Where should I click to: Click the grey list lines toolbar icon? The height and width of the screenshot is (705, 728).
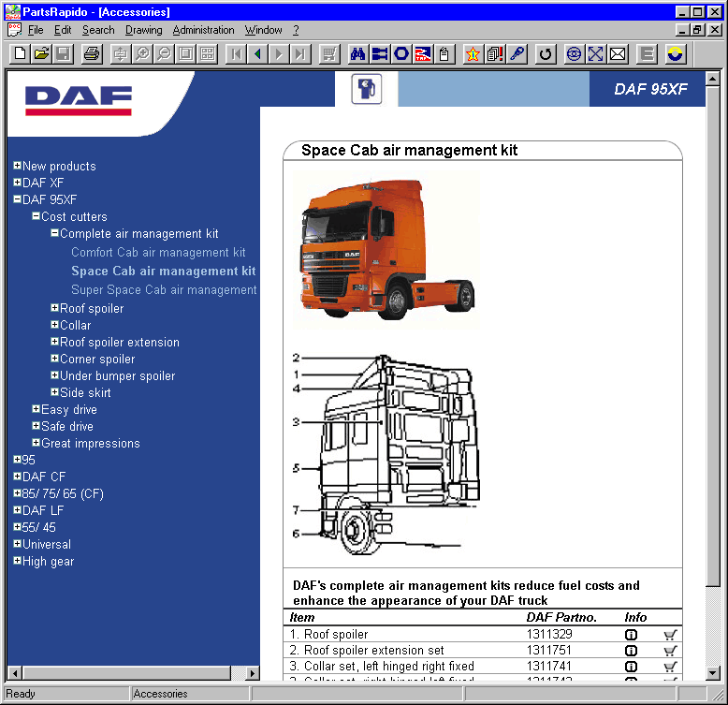647,54
